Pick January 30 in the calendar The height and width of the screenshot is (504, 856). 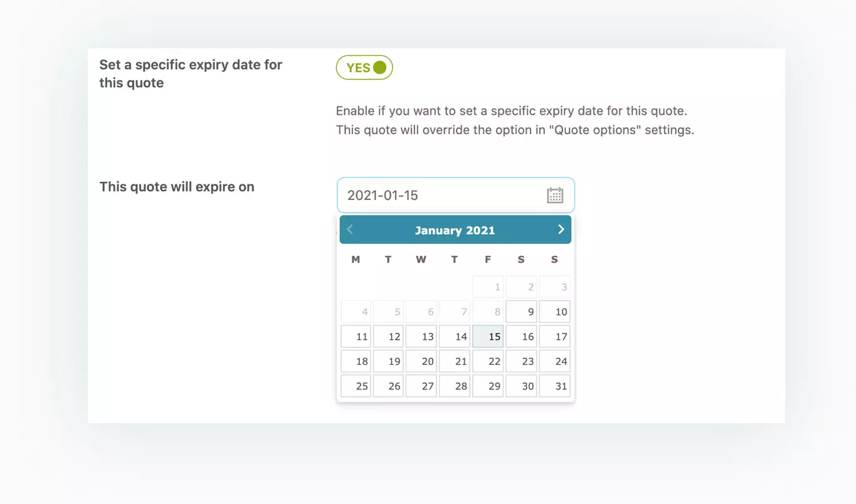[x=521, y=386]
